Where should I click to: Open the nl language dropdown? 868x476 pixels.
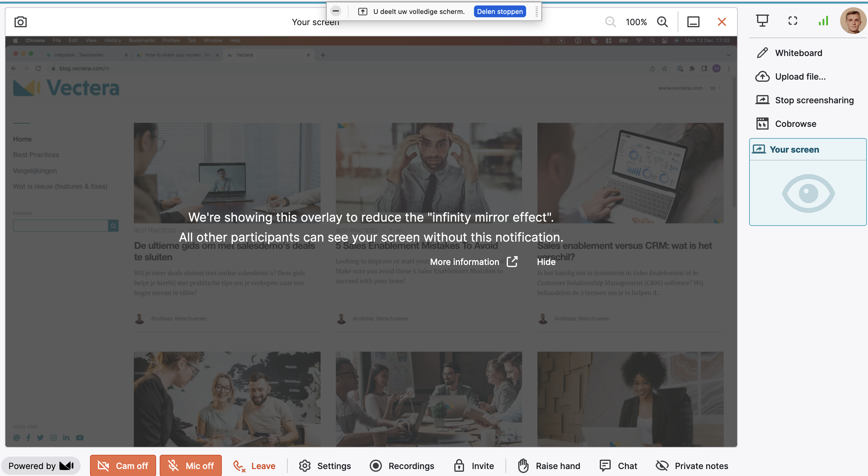click(716, 88)
